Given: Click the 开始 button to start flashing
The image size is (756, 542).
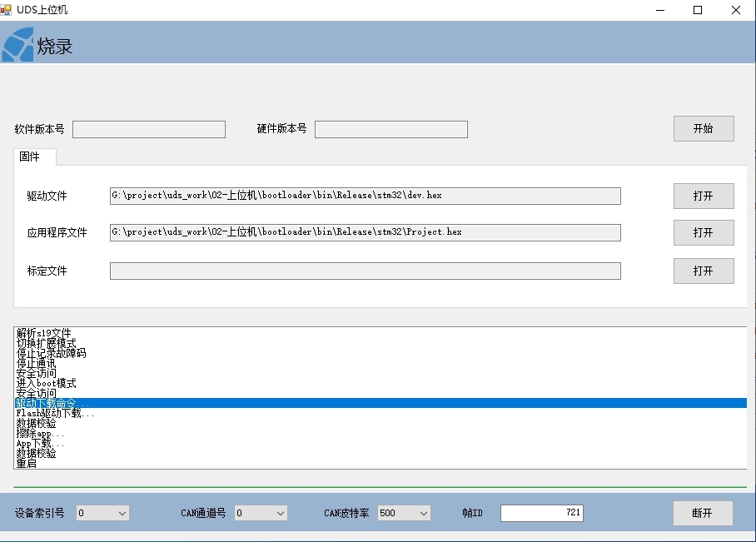Looking at the screenshot, I should 704,128.
